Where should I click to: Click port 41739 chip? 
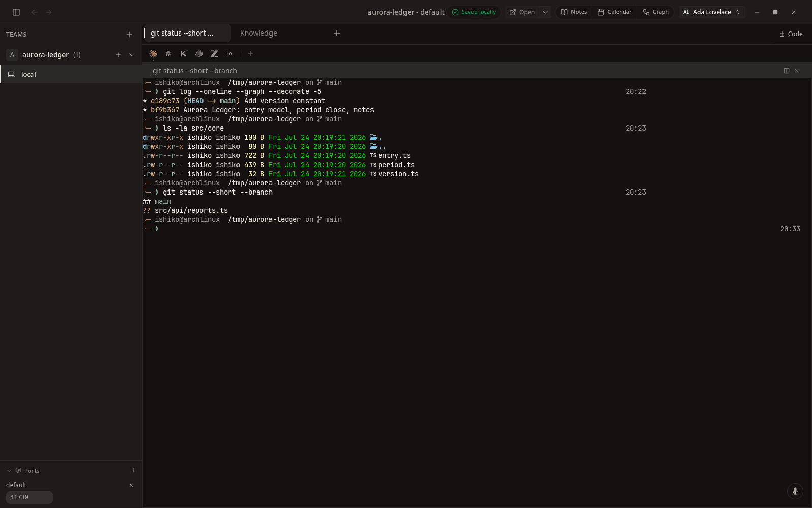click(29, 497)
